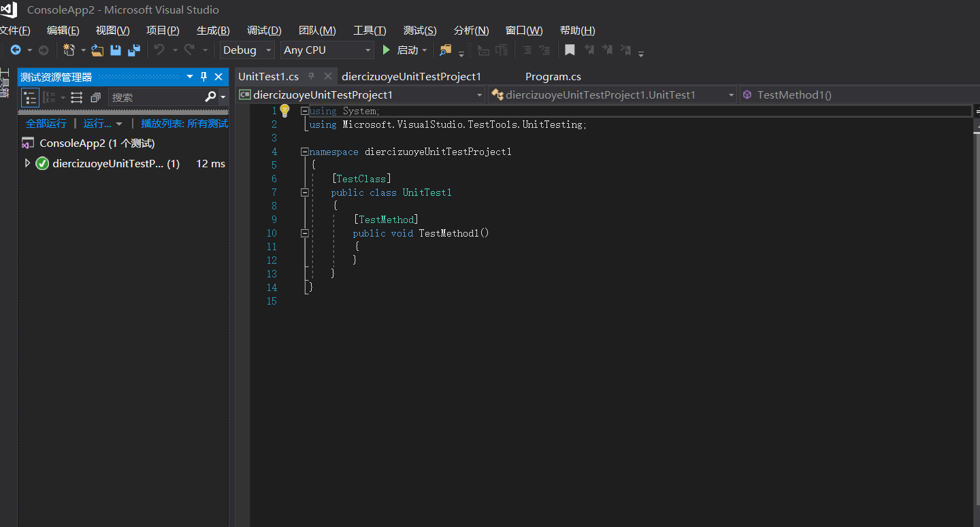The width and height of the screenshot is (980, 527).
Task: Click the Save file icon
Action: pyautogui.click(x=116, y=50)
